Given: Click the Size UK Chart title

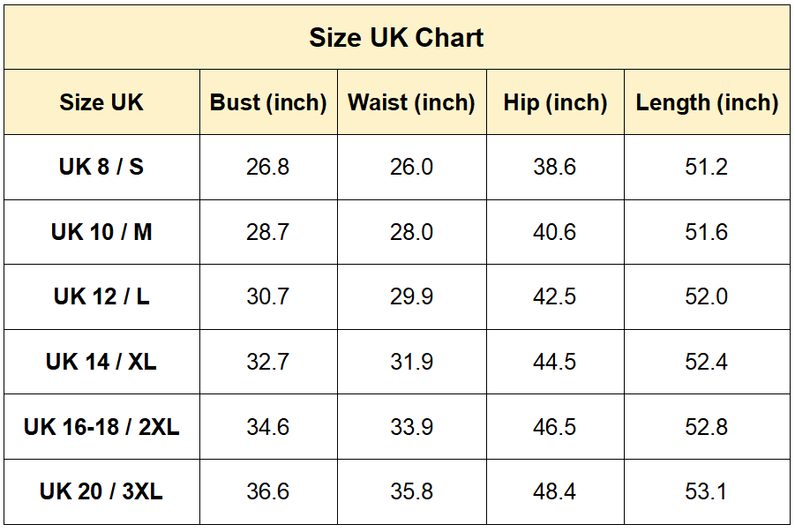Looking at the screenshot, I should point(396,38).
